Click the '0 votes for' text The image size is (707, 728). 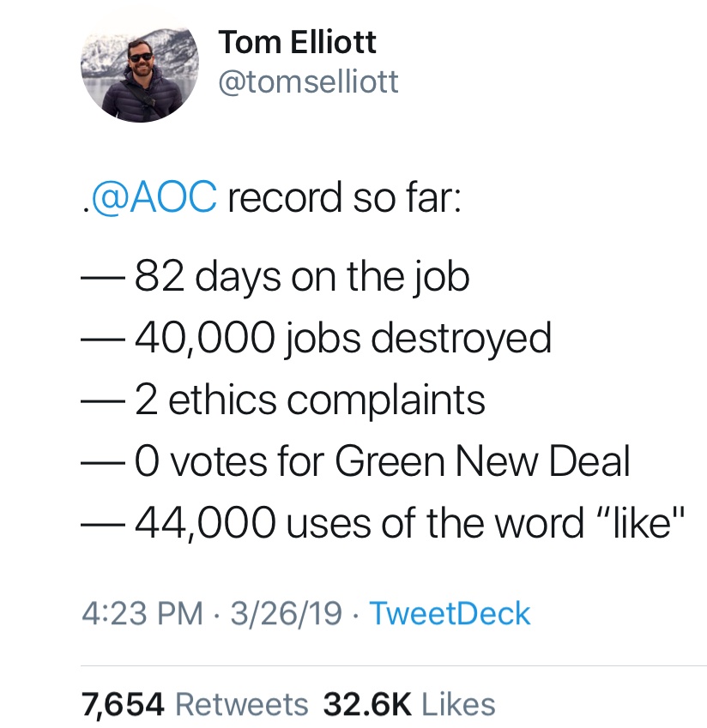coord(228,461)
